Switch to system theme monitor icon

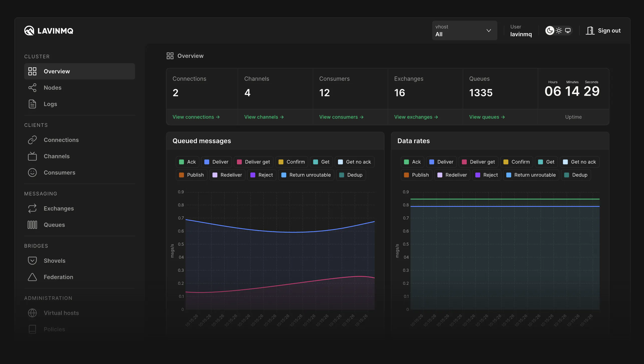(x=568, y=31)
